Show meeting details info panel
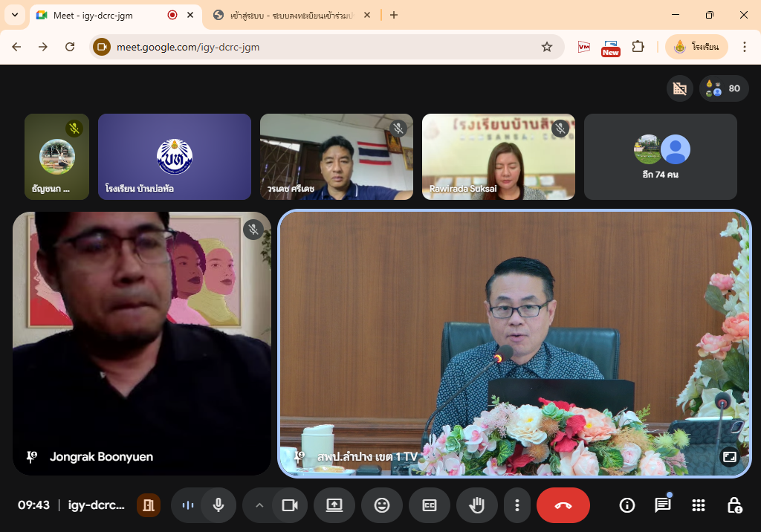 pyautogui.click(x=627, y=505)
